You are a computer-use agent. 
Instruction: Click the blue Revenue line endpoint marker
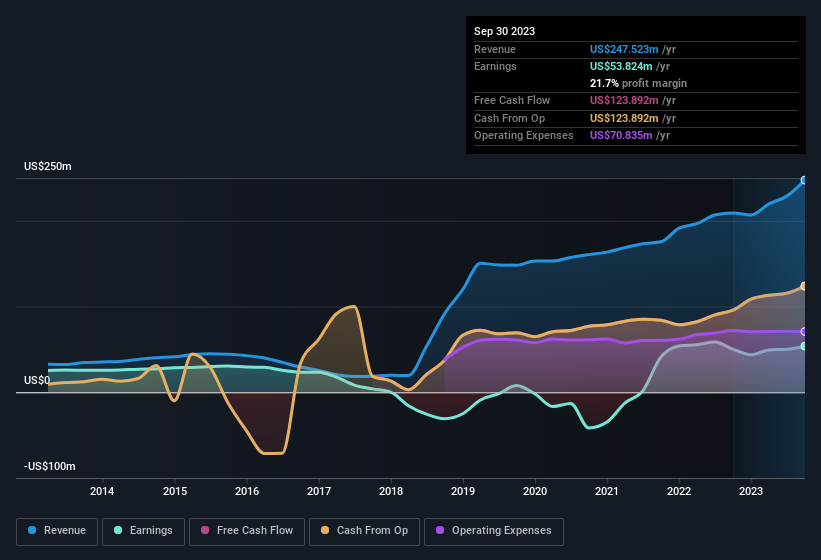(x=804, y=180)
